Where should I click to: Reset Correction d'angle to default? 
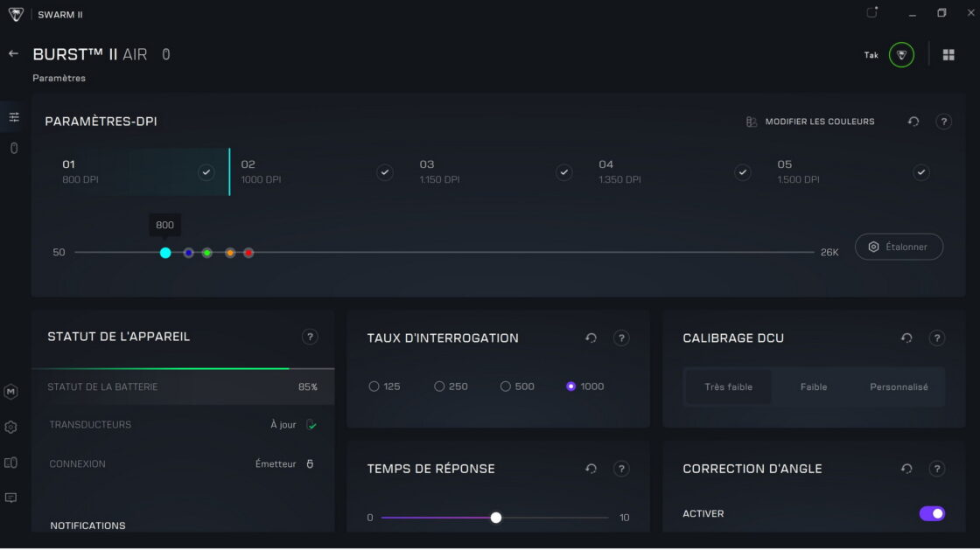tap(906, 468)
